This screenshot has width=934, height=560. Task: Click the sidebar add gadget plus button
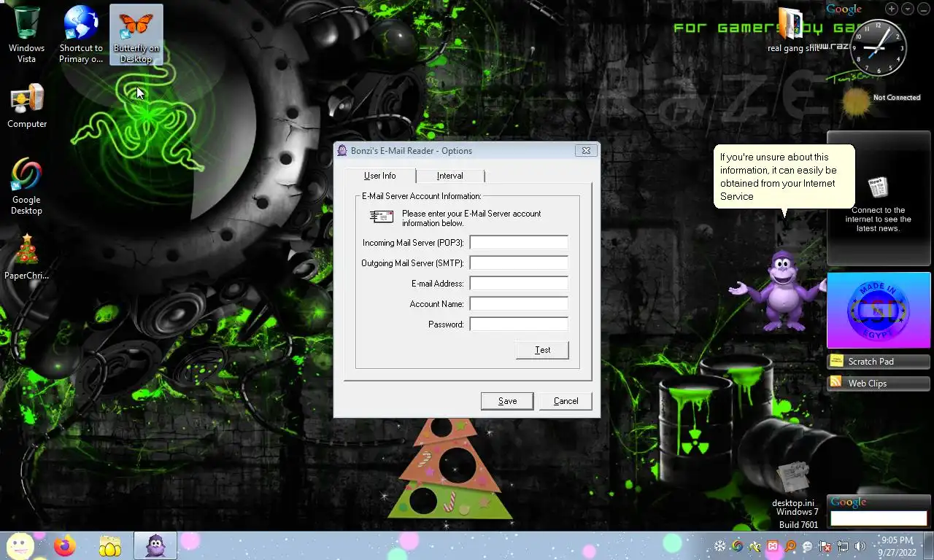pyautogui.click(x=892, y=9)
